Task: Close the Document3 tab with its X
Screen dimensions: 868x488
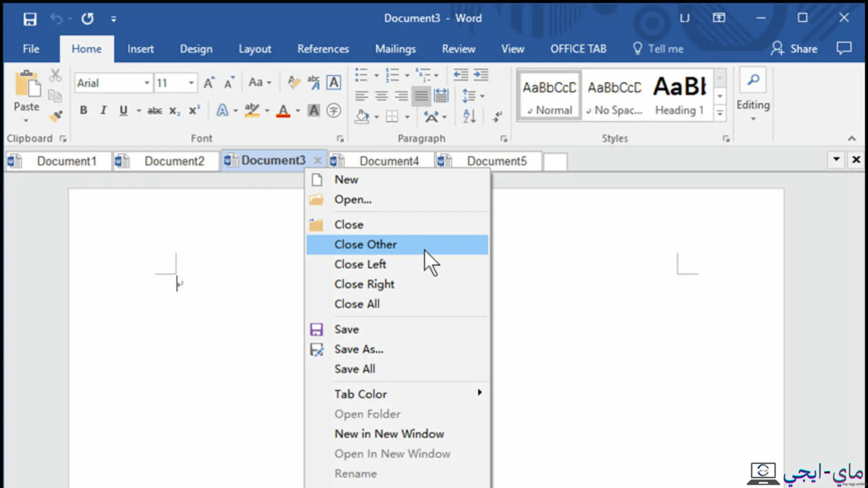Action: (x=318, y=160)
